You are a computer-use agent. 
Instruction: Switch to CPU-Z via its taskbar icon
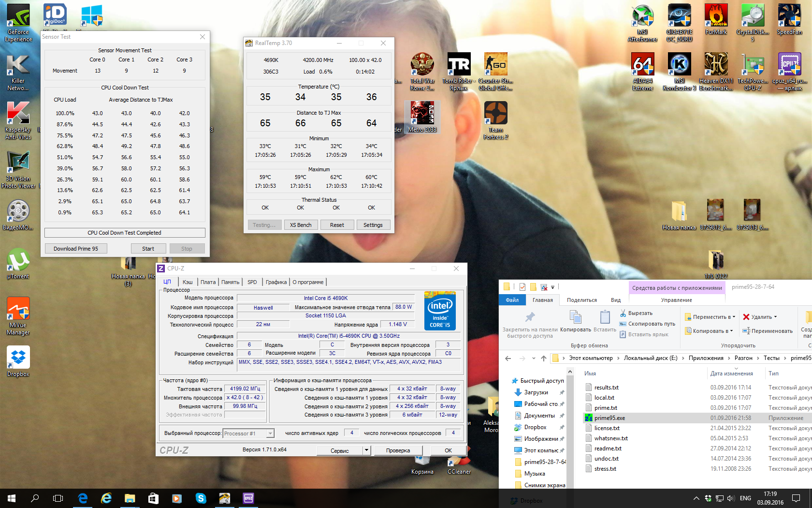point(248,498)
